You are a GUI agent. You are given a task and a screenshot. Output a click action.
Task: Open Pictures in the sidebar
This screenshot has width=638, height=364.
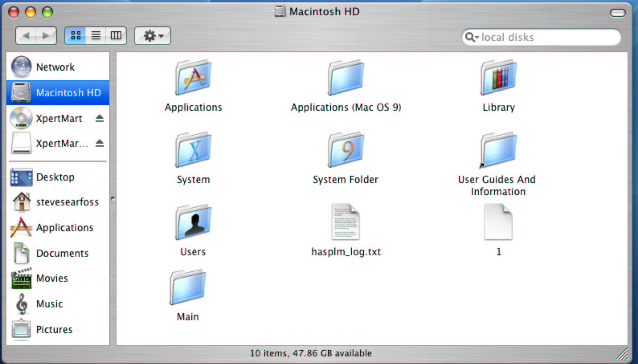[x=58, y=329]
